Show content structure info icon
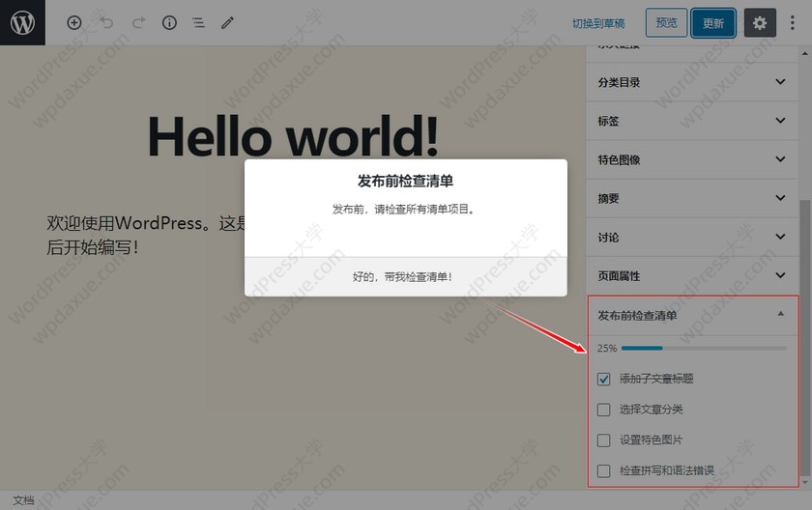The image size is (812, 510). [x=169, y=23]
